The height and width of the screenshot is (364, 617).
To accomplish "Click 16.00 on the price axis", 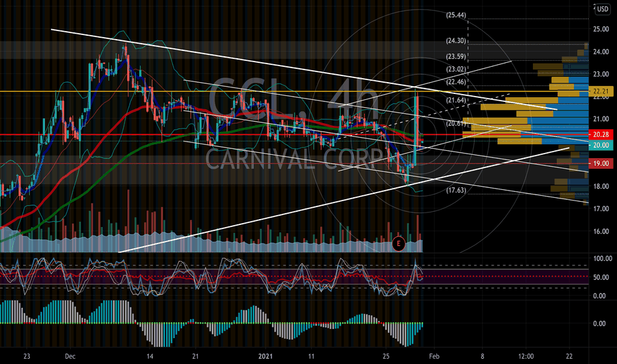I will [x=601, y=232].
